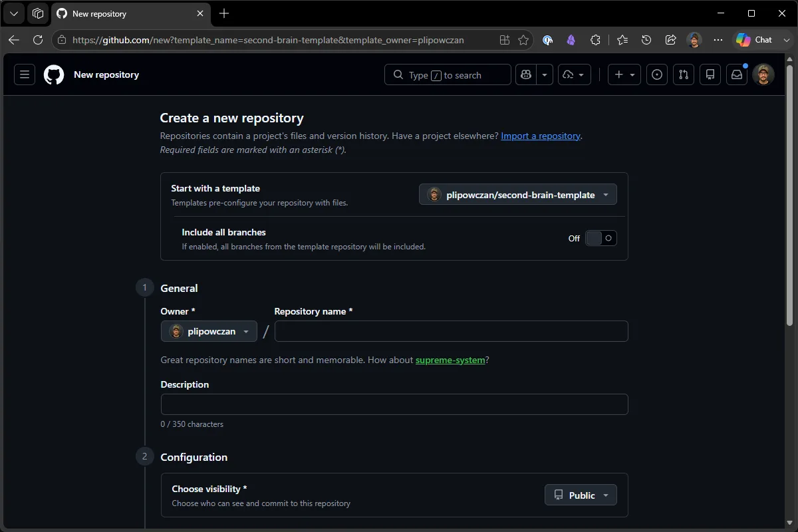Open the Repositories icon in the header
This screenshot has width=798, height=532.
click(710, 75)
